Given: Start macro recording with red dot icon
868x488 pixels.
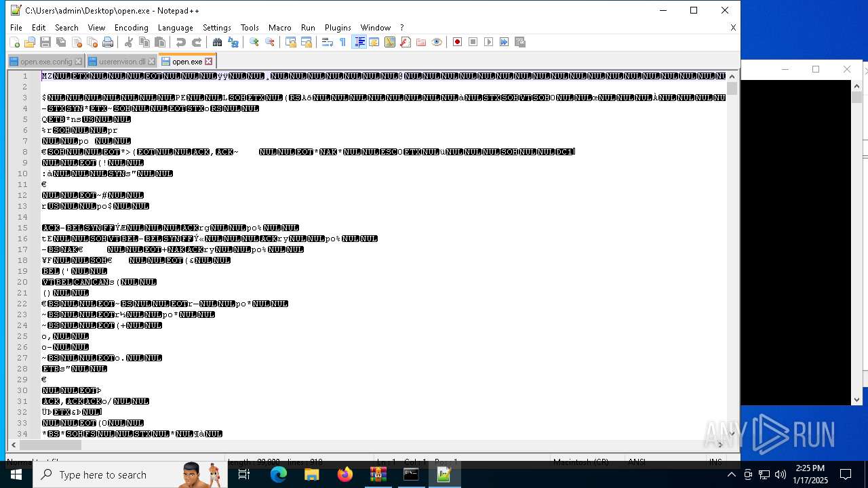Looking at the screenshot, I should pyautogui.click(x=458, y=42).
